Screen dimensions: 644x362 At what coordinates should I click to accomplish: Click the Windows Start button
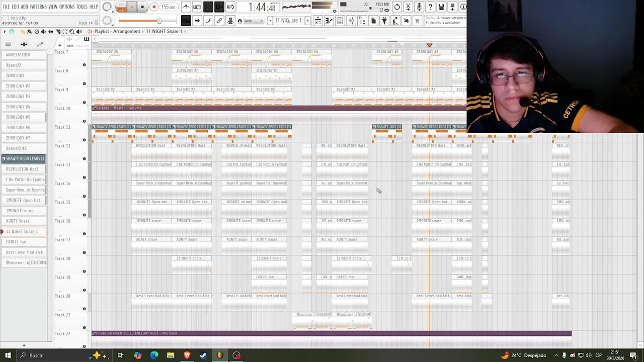pos(8,355)
